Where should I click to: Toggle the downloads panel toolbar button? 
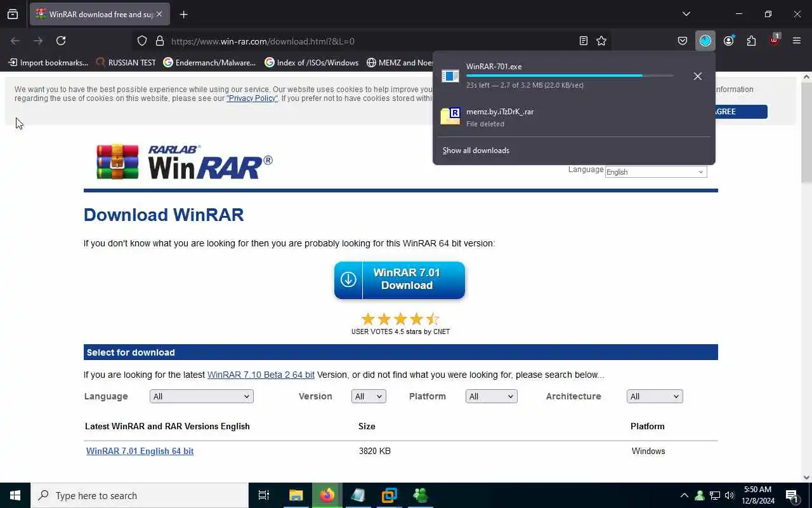705,41
